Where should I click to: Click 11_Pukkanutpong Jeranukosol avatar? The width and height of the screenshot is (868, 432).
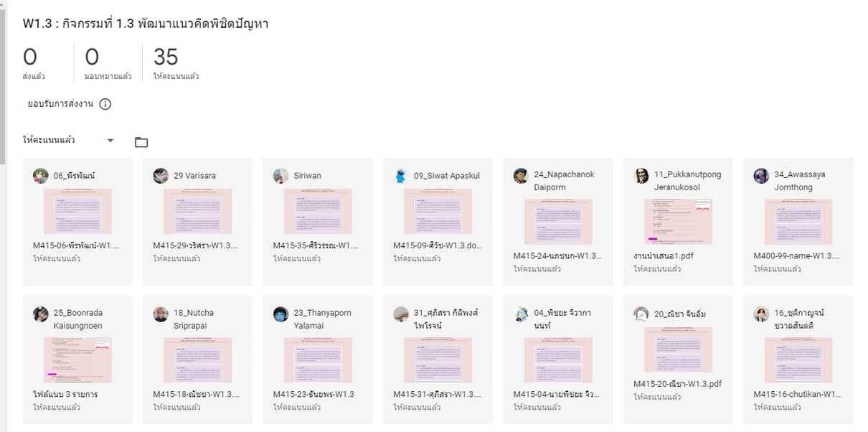pyautogui.click(x=641, y=176)
